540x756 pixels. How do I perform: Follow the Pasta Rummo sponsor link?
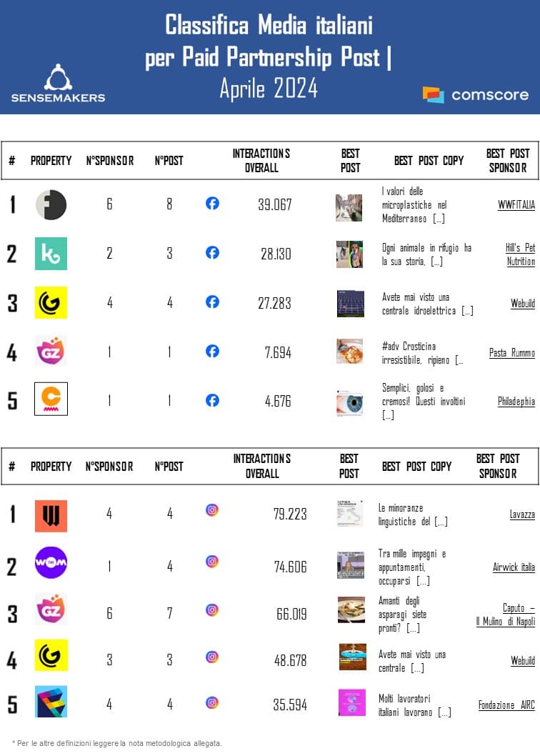511,352
